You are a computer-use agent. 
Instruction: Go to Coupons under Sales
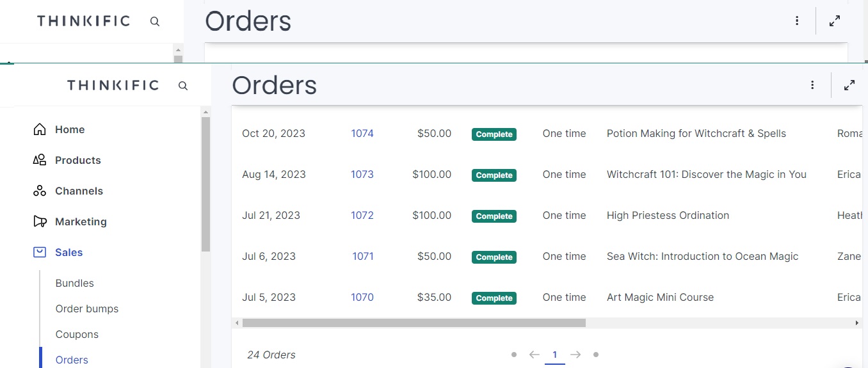pyautogui.click(x=77, y=334)
